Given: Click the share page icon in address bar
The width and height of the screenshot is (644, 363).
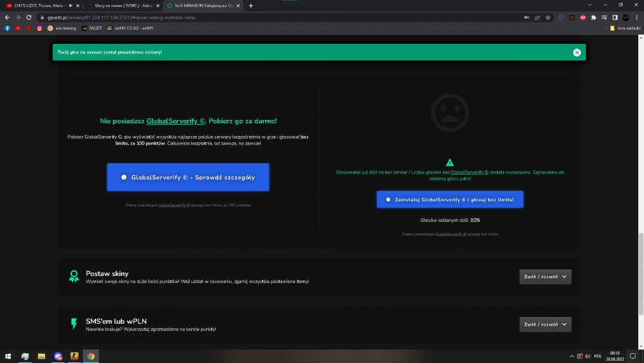Looking at the screenshot, I should [x=537, y=17].
